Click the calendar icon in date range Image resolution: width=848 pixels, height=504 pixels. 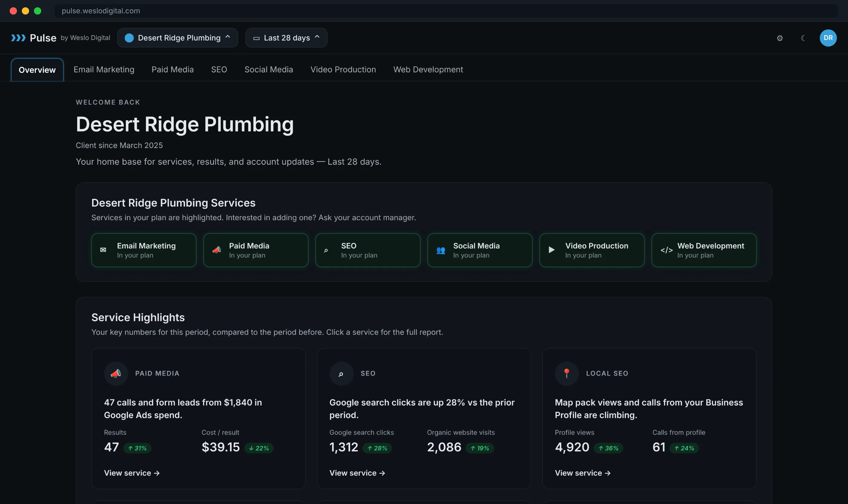[x=257, y=38]
